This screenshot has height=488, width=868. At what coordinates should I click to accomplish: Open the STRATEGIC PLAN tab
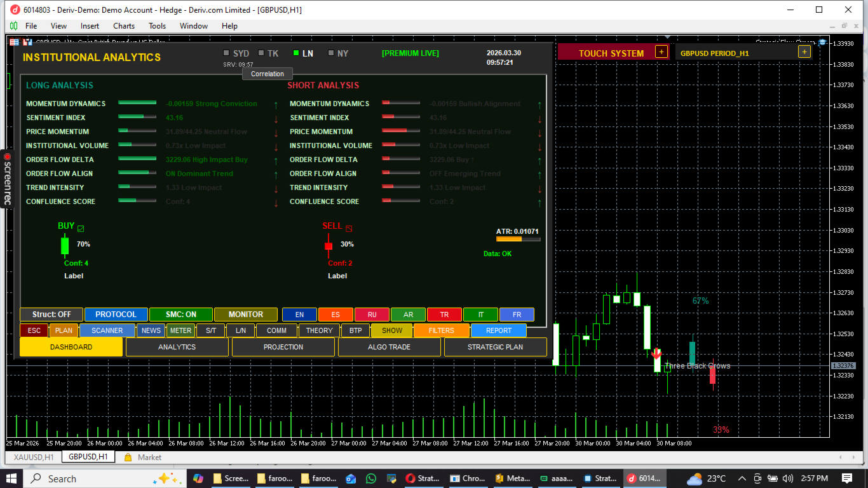click(x=496, y=347)
